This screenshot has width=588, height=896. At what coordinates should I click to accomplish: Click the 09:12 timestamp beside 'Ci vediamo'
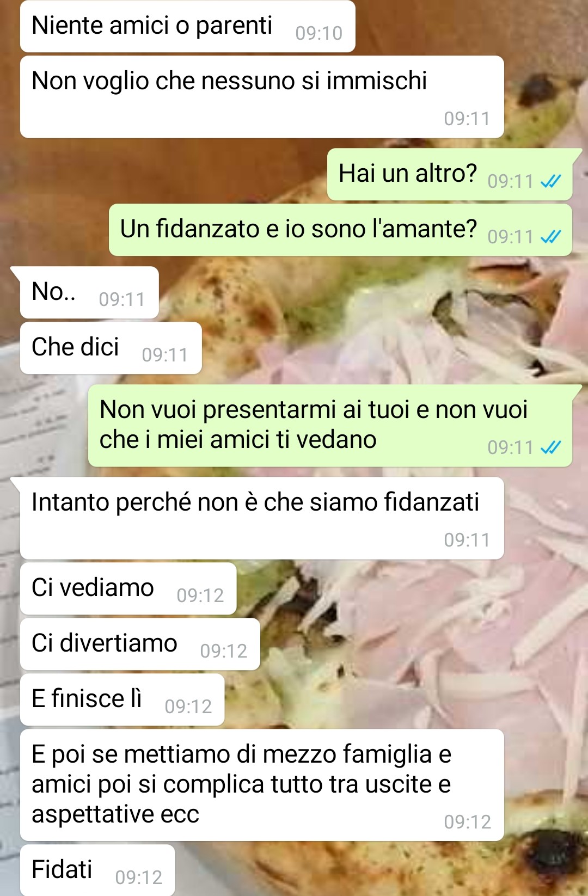tap(200, 596)
